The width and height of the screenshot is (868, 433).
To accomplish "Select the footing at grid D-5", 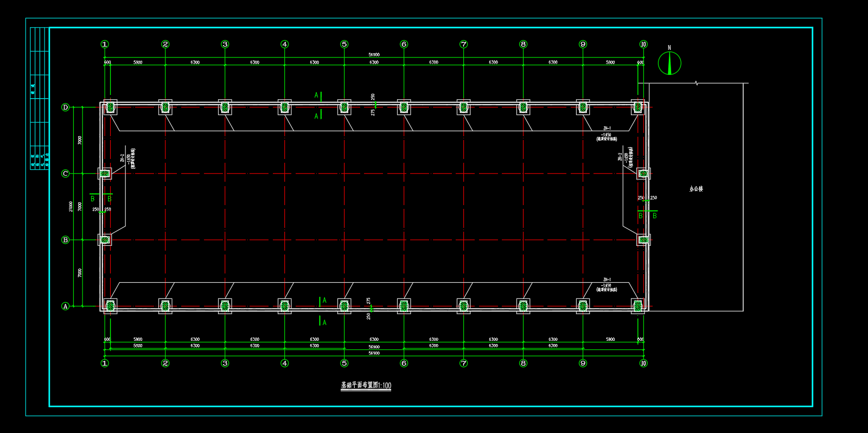I will [x=344, y=107].
